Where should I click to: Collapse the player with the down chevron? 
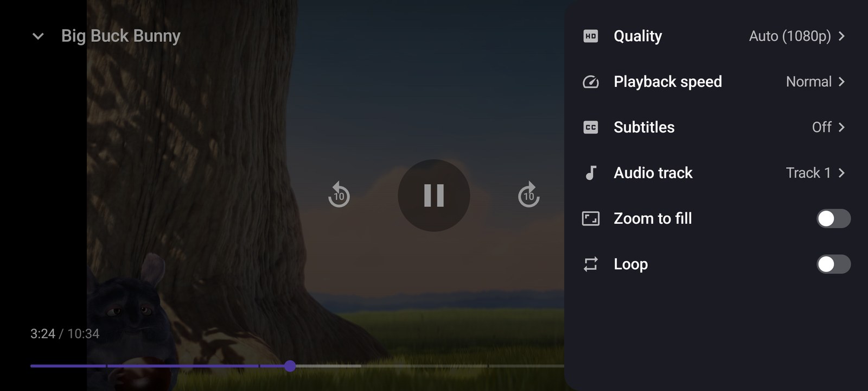[x=38, y=36]
